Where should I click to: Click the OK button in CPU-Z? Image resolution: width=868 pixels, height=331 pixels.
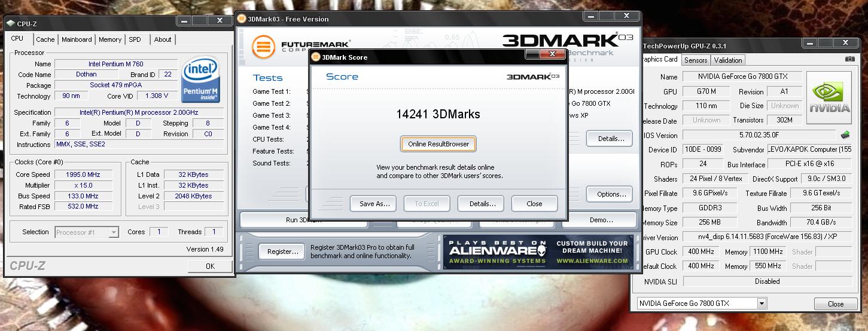[x=210, y=266]
